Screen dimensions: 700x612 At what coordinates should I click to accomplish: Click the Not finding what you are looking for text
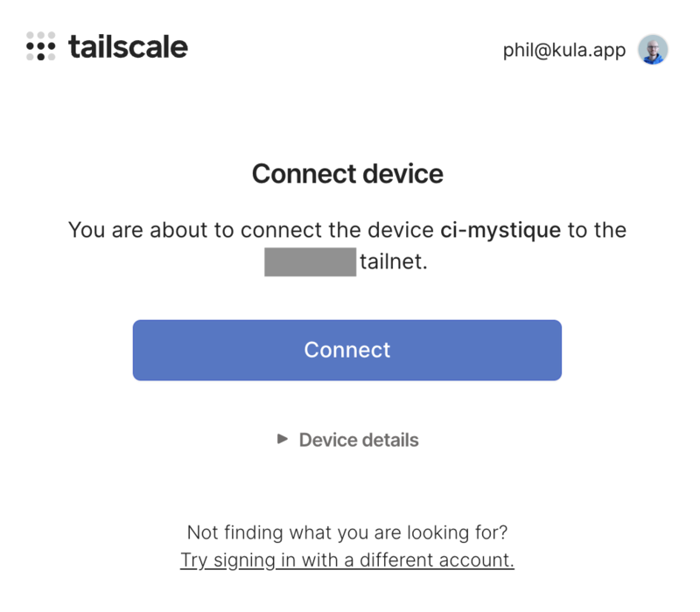pyautogui.click(x=347, y=532)
